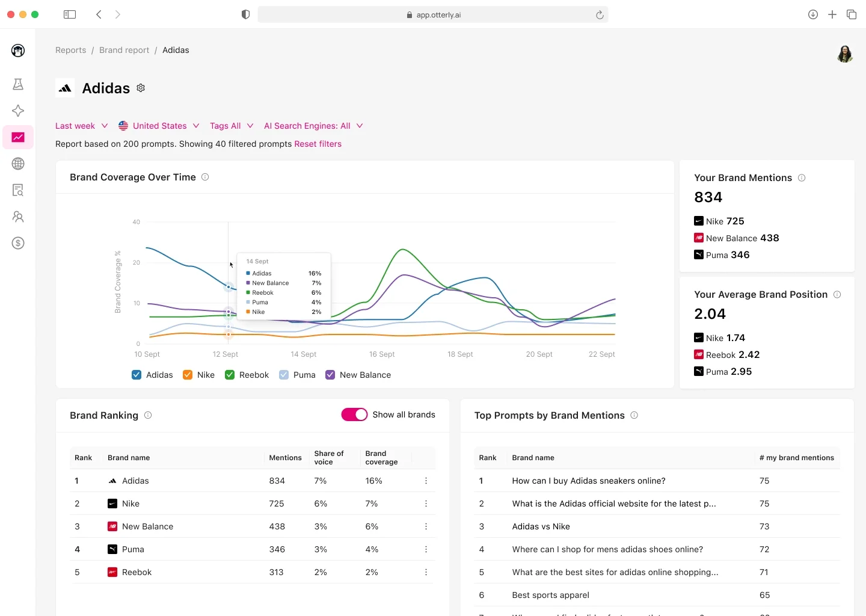Enable Show all brands toggle
Image resolution: width=866 pixels, height=616 pixels.
[354, 414]
